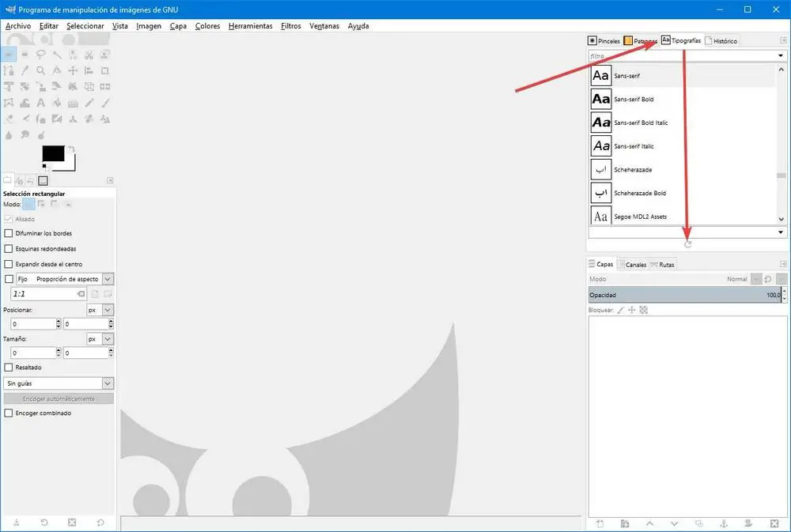Select the Ellipse Select tool
Viewport: 791px width, 532px height.
click(25, 55)
